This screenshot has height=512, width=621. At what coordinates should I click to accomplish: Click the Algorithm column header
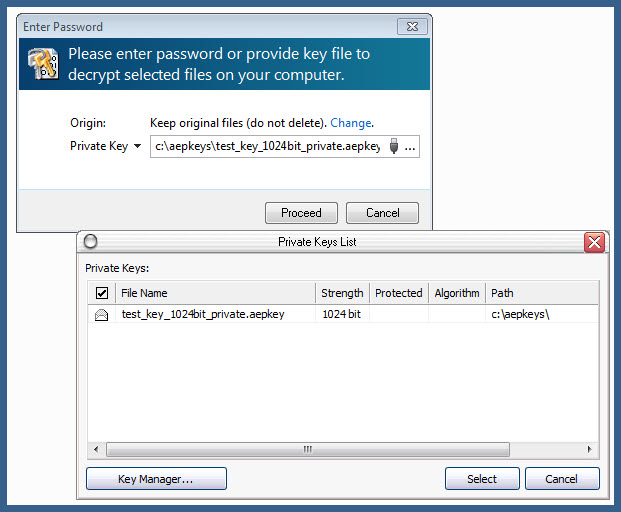(457, 293)
